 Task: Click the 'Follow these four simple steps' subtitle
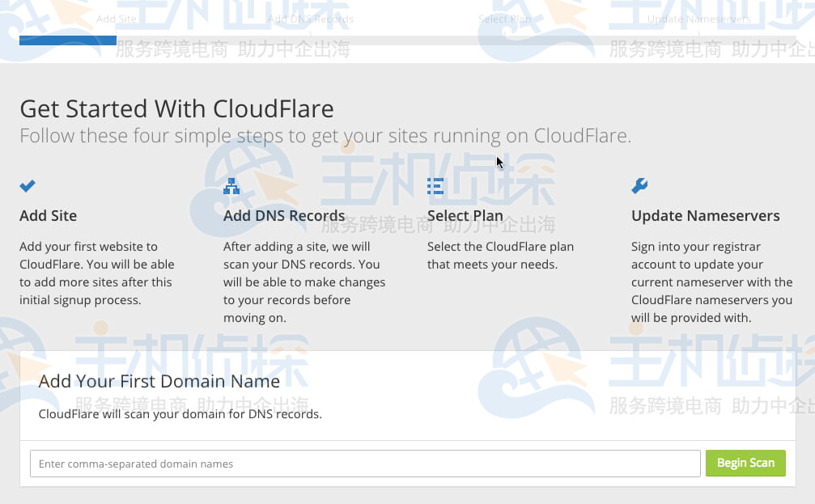(x=325, y=135)
